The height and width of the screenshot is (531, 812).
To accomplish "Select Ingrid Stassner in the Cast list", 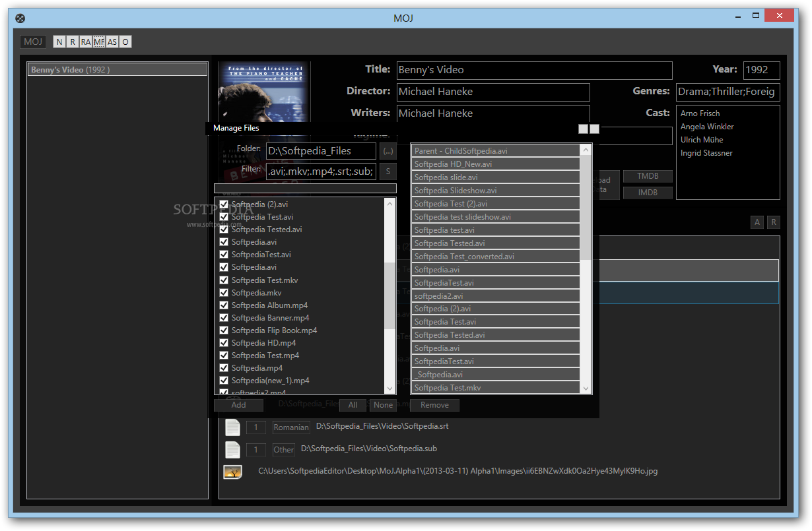I will coord(706,153).
